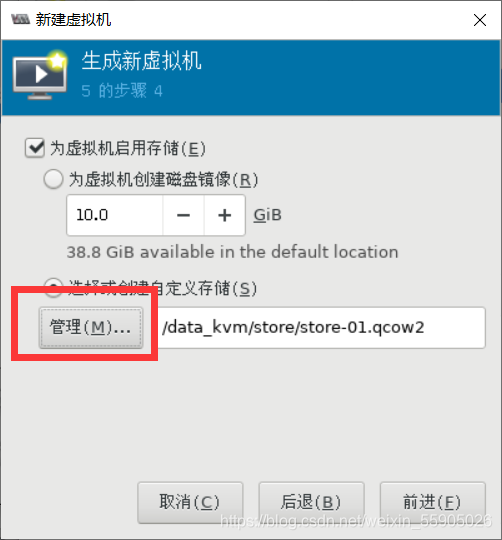This screenshot has width=502, height=540.
Task: Close the 新建虚拟机 dialog window
Action: click(x=480, y=20)
